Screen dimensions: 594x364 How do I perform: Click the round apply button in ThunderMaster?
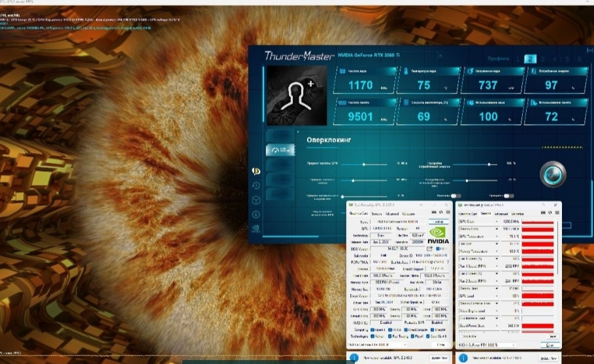pos(553,174)
